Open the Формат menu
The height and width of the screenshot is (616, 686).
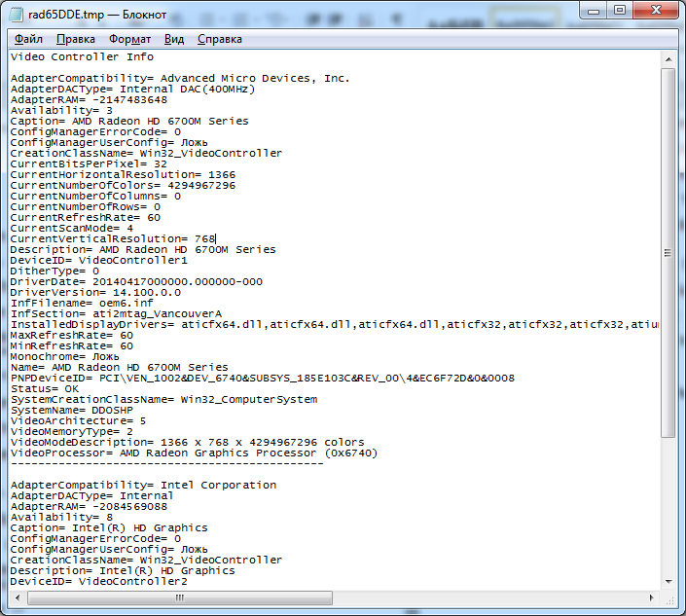coord(130,39)
